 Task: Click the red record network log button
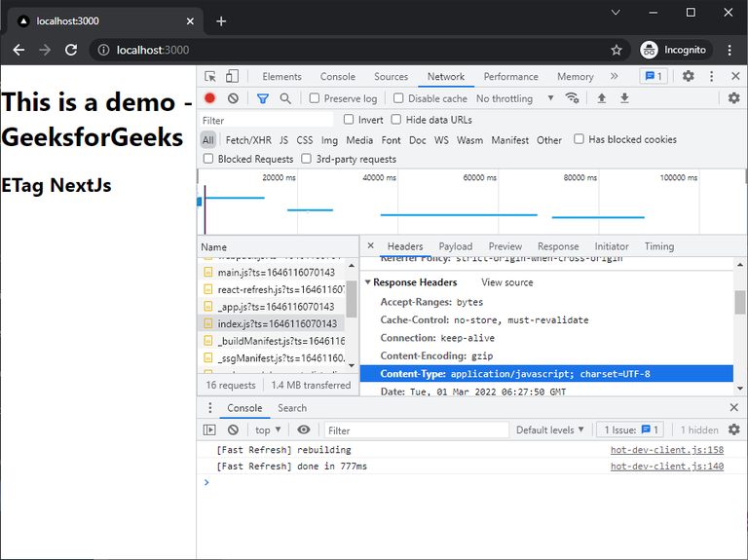209,98
